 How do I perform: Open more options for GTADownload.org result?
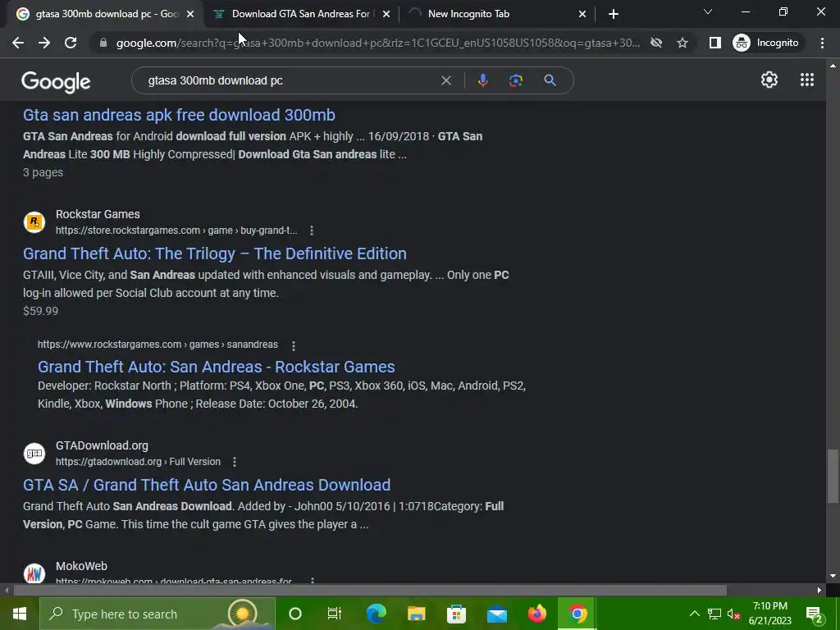pos(234,462)
